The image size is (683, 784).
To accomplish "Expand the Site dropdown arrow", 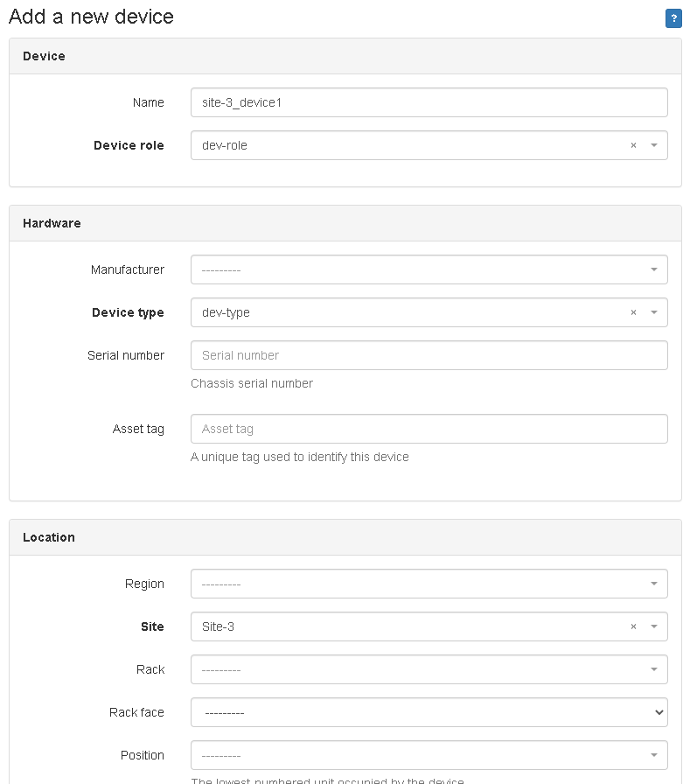I will pos(654,627).
